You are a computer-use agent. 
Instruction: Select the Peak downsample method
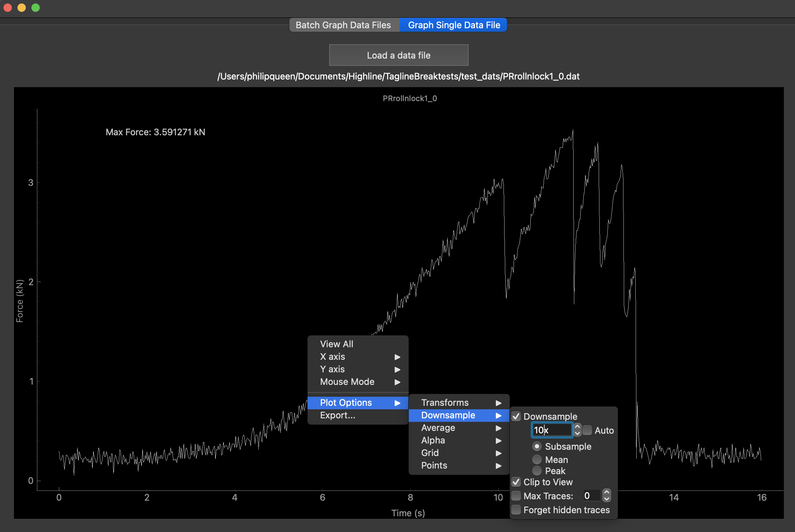coord(537,471)
